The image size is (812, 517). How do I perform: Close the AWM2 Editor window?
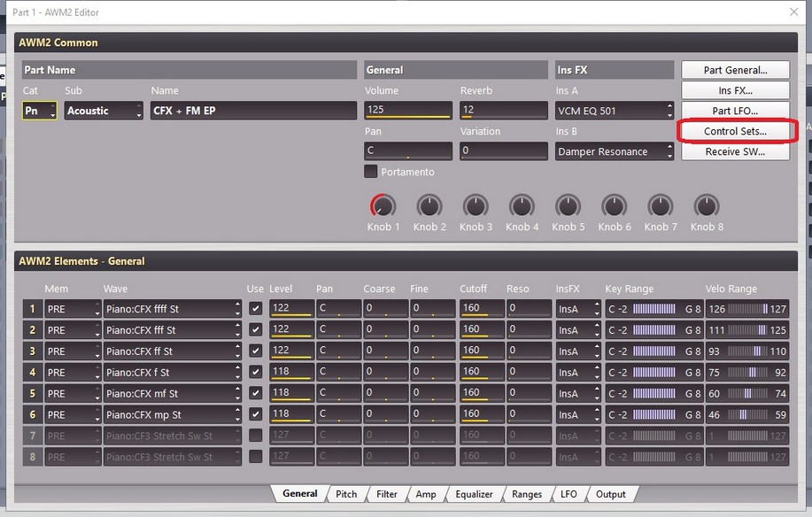point(794,12)
